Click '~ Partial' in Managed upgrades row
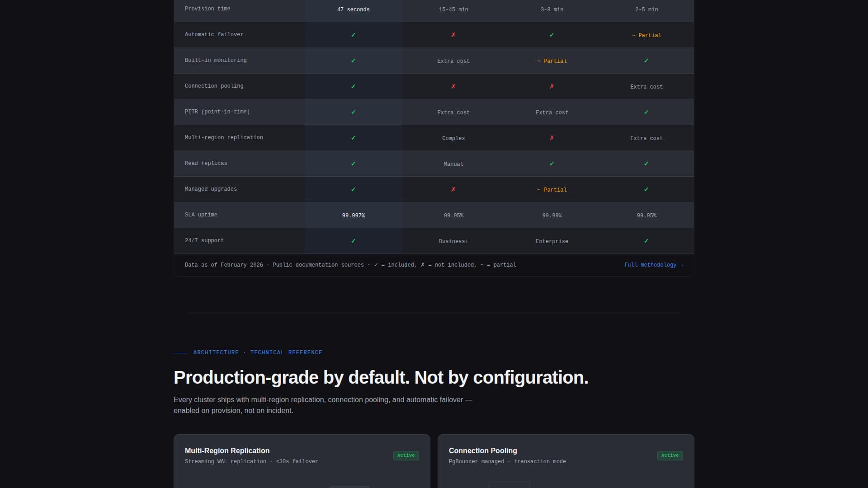The height and width of the screenshot is (488, 868). [x=552, y=190]
